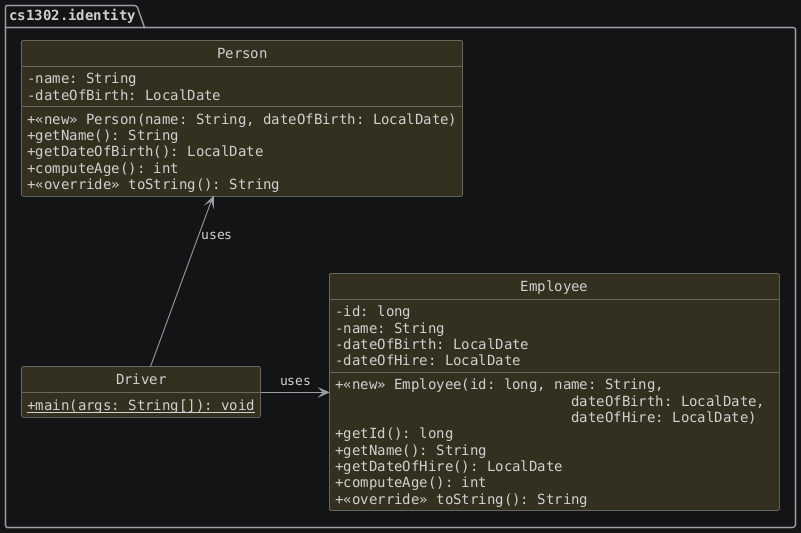Click «override» toString() in Employee class
The width and height of the screenshot is (801, 533).
[x=461, y=499]
